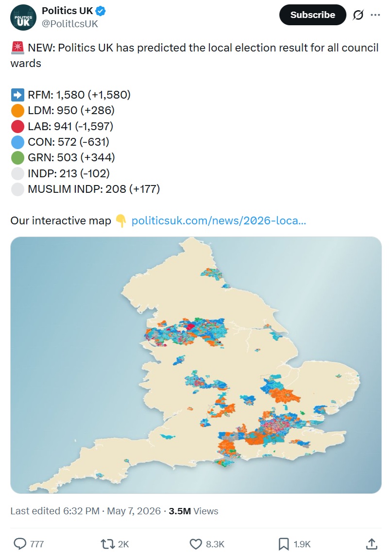392x558 pixels.
Task: Open the Grok explain icon beside Subscribe
Action: pyautogui.click(x=358, y=15)
